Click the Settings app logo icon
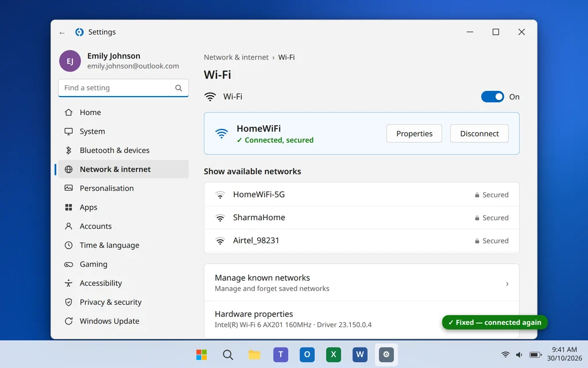This screenshot has height=368, width=588. pyautogui.click(x=79, y=32)
